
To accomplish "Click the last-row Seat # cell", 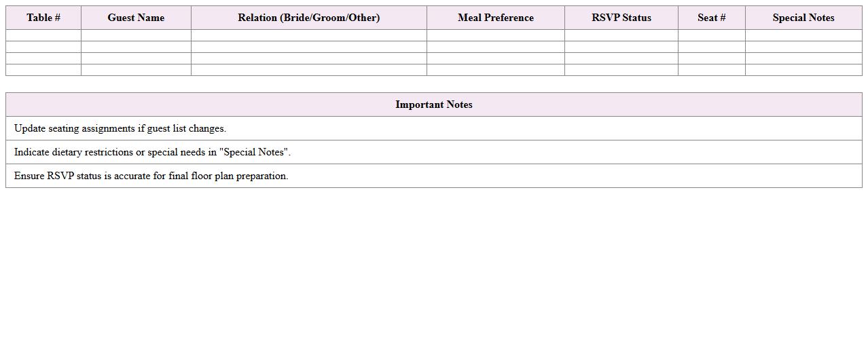I will pos(711,70).
